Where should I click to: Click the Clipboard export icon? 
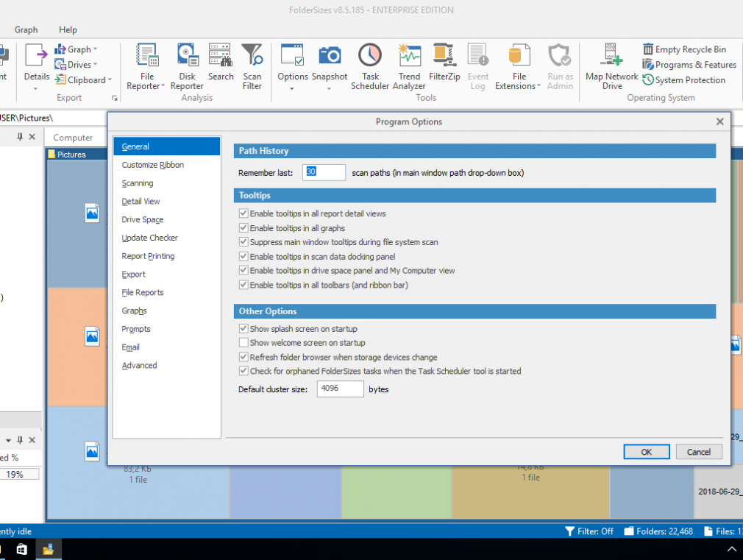[x=60, y=79]
